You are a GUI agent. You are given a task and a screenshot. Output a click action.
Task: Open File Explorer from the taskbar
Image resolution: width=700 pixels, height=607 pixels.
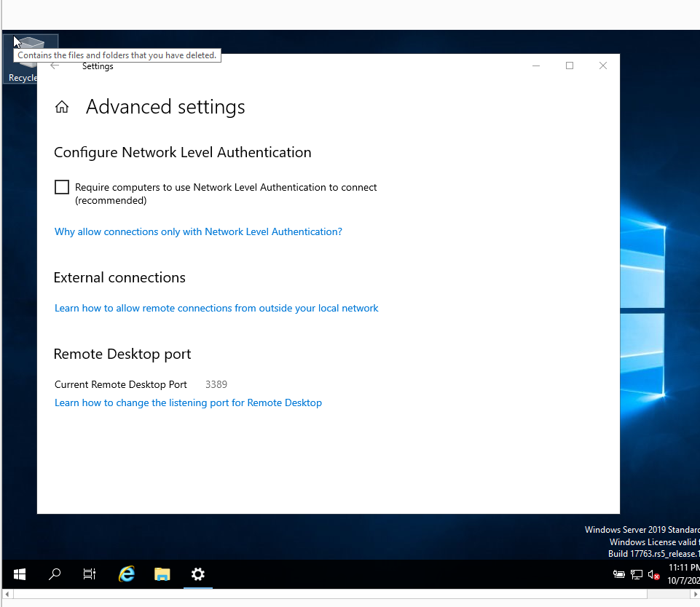pos(162,574)
